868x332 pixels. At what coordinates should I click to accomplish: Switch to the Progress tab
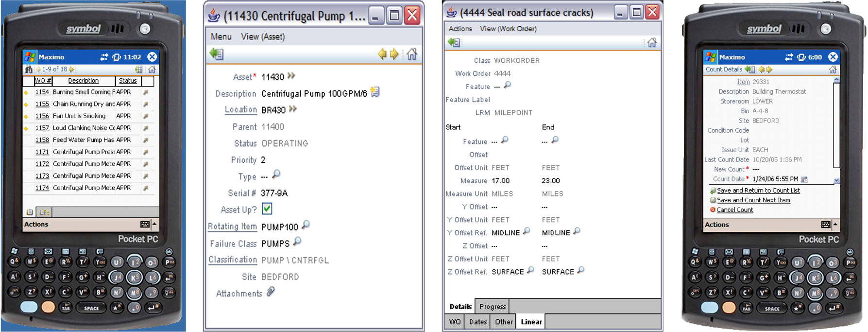[x=493, y=307]
